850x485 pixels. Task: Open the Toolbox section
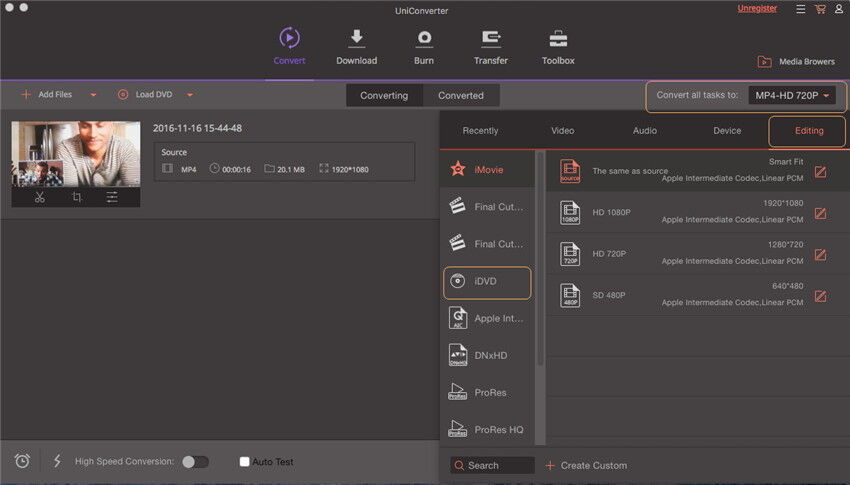click(558, 47)
